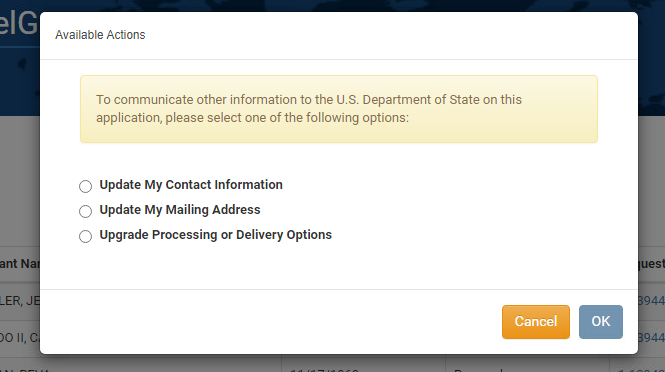Confirm the selection with OK
Viewport: 665px width, 372px height.
pyautogui.click(x=601, y=322)
